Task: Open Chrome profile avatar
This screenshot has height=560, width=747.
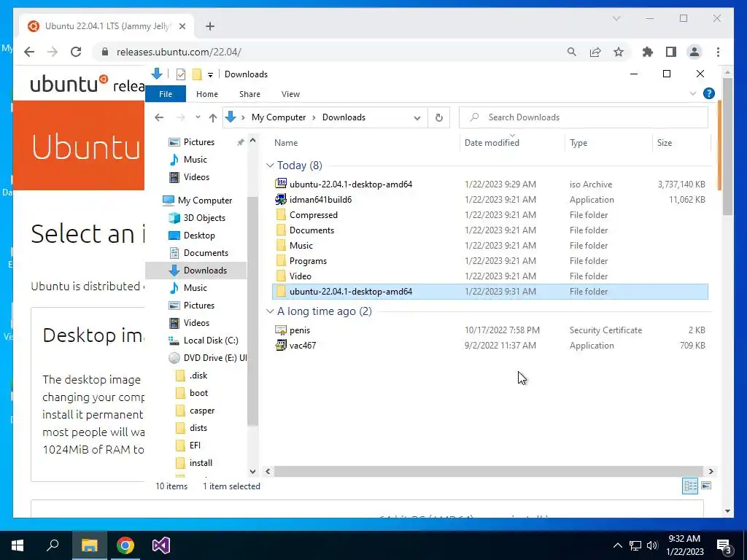Action: click(x=694, y=52)
